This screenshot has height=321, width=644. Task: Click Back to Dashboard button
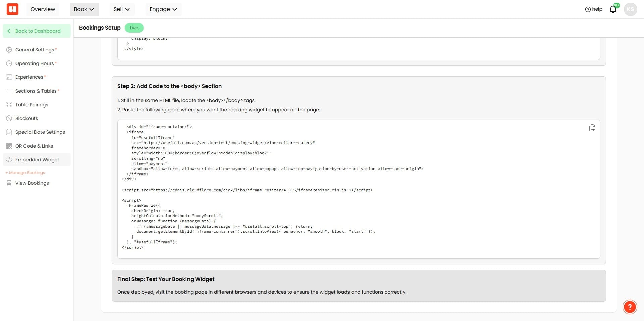click(37, 31)
